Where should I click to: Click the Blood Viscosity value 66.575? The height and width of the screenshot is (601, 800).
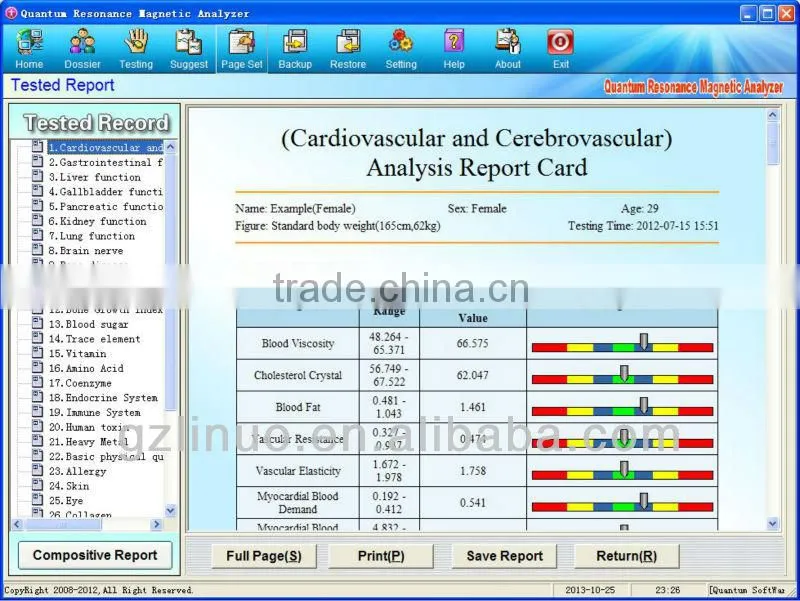tap(472, 343)
